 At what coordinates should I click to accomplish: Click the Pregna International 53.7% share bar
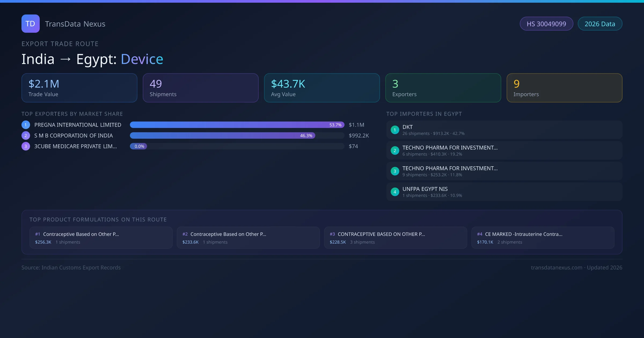[x=237, y=125]
